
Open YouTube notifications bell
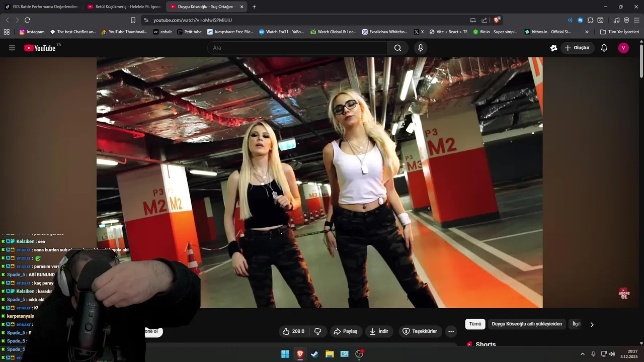pos(604,48)
